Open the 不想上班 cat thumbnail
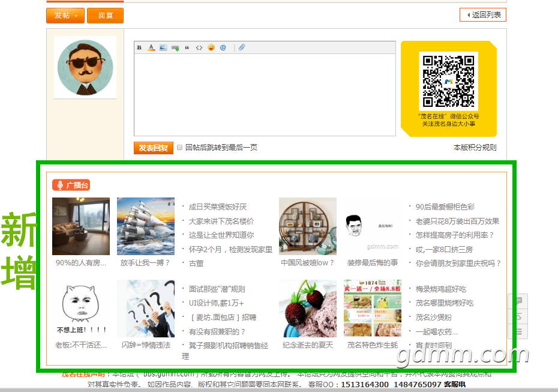The height and width of the screenshot is (392, 558). click(x=81, y=309)
